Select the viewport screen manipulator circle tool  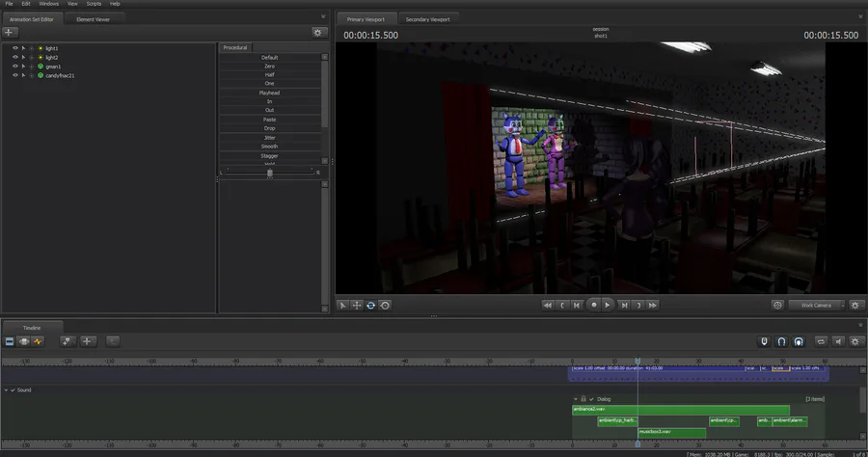[x=385, y=305]
